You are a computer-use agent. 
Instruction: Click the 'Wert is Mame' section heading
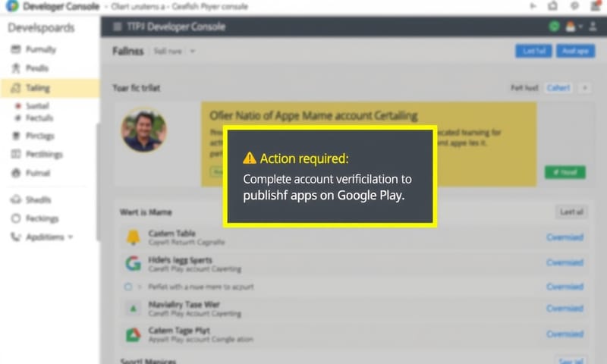point(146,212)
